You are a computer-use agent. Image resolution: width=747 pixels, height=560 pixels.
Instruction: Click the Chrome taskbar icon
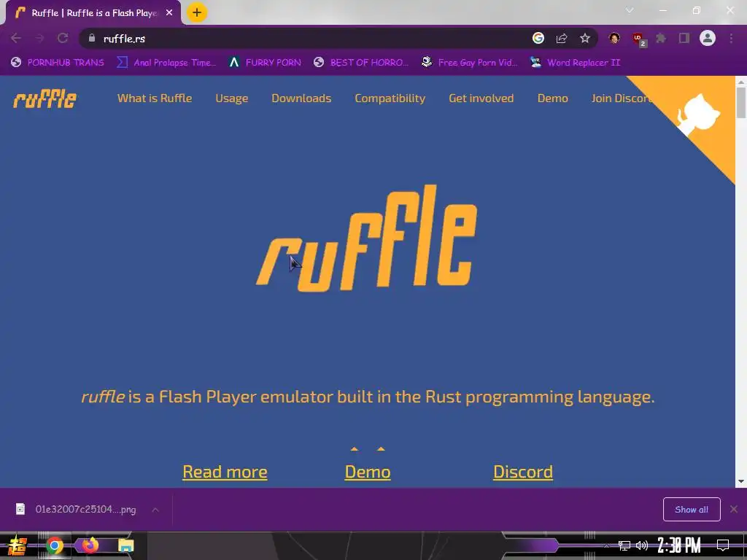click(x=55, y=545)
